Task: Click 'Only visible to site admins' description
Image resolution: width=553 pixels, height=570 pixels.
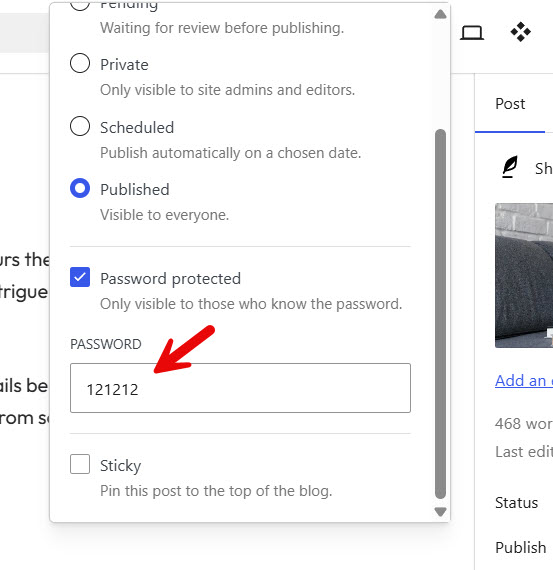Action: coord(228,90)
